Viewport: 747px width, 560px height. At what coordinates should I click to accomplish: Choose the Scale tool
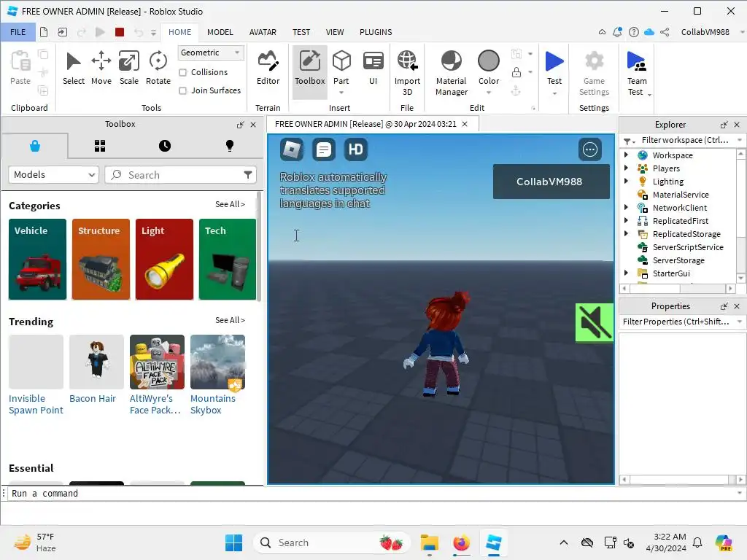click(128, 68)
